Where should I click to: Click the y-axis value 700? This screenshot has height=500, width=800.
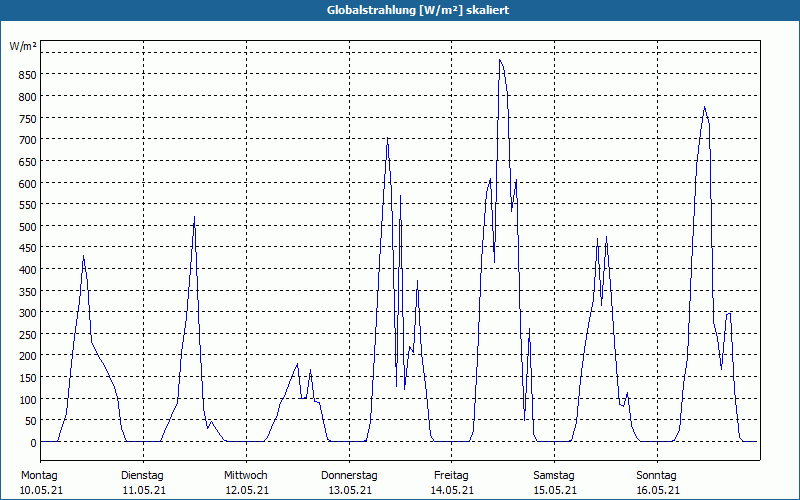coord(27,140)
